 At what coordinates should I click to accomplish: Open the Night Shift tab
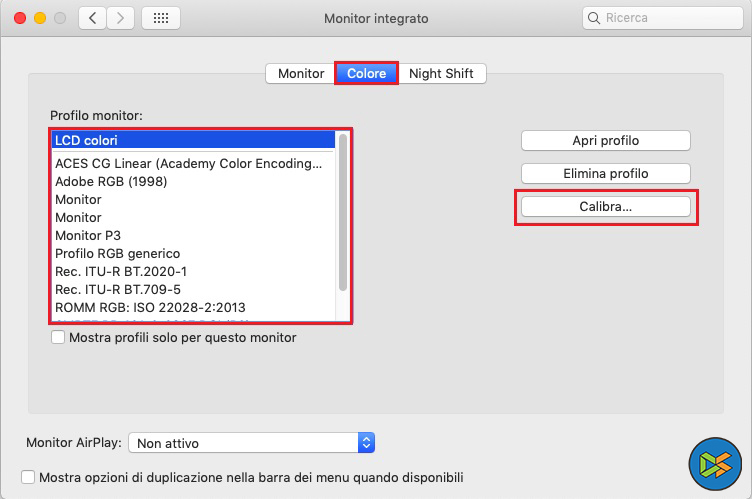click(x=441, y=74)
